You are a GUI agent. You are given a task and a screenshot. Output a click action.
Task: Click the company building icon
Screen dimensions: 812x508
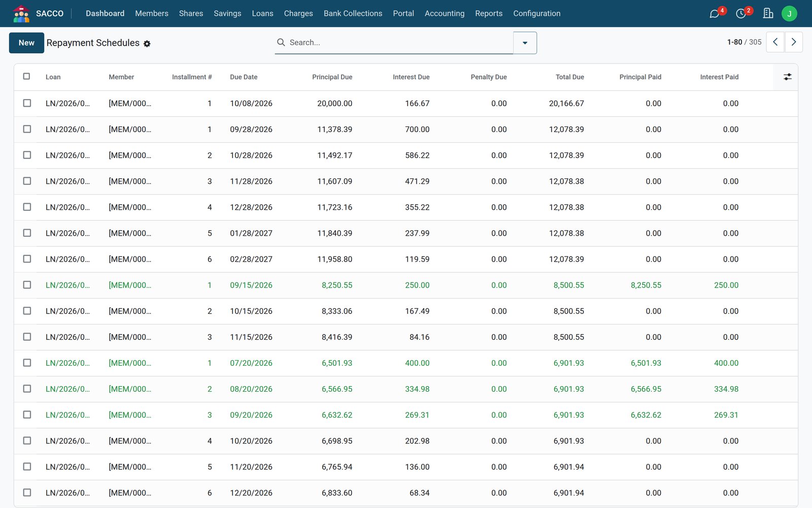[768, 13]
